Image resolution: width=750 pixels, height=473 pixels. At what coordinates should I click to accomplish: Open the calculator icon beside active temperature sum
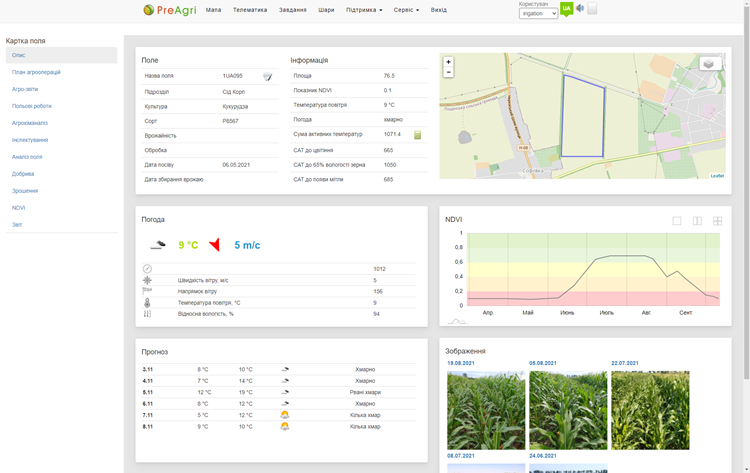coord(417,134)
